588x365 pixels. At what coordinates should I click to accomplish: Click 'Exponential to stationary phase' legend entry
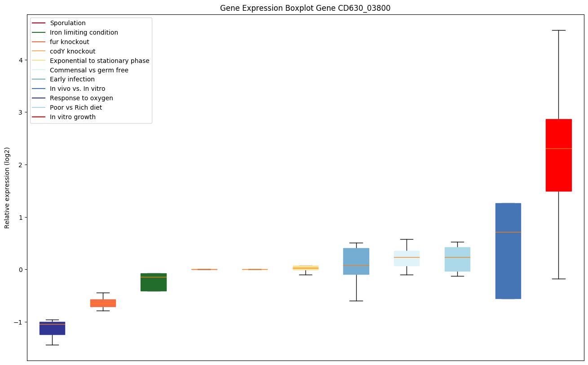(x=99, y=61)
